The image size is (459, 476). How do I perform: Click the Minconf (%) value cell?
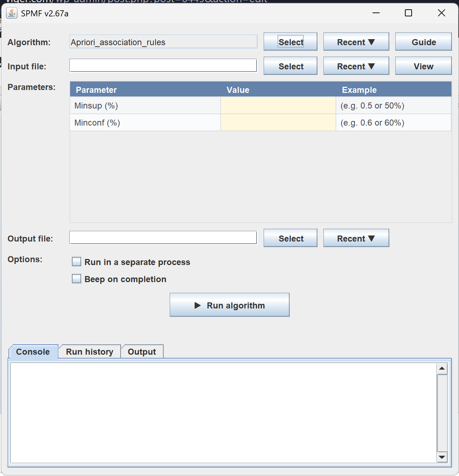[278, 122]
